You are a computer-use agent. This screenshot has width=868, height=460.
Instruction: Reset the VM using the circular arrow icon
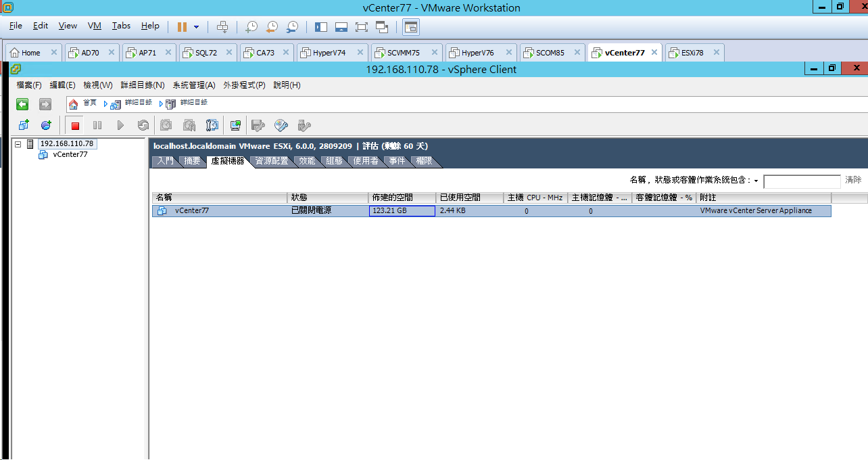click(143, 125)
